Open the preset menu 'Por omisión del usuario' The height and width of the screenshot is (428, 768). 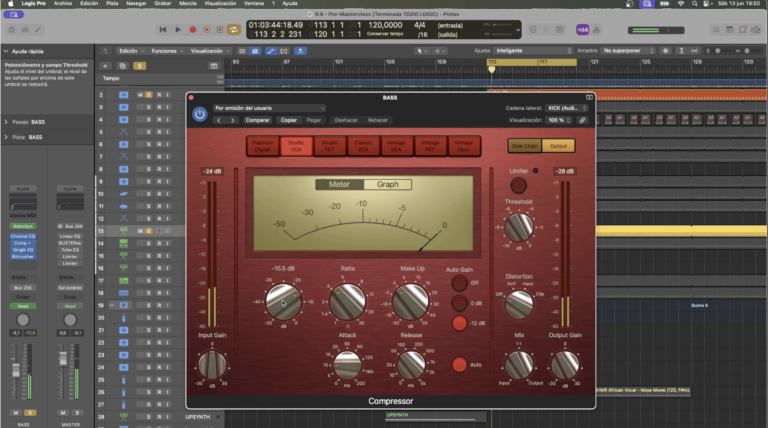coord(269,108)
